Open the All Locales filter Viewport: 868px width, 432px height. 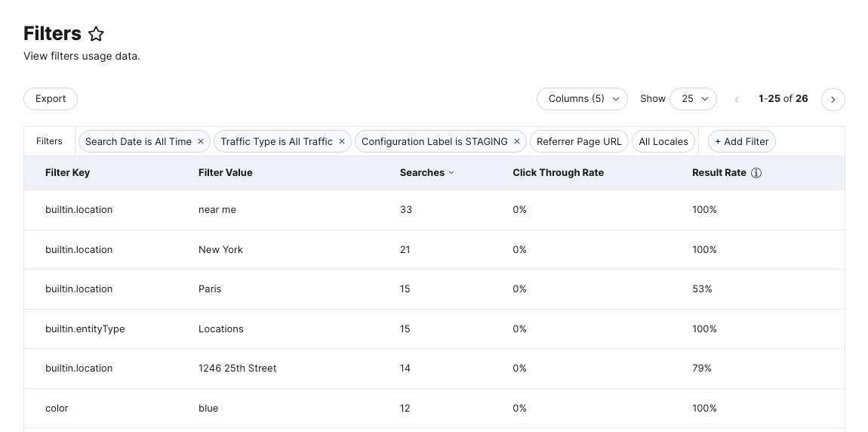663,142
